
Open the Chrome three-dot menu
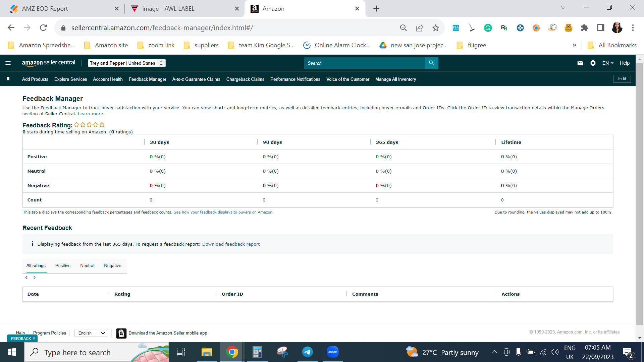633,28
